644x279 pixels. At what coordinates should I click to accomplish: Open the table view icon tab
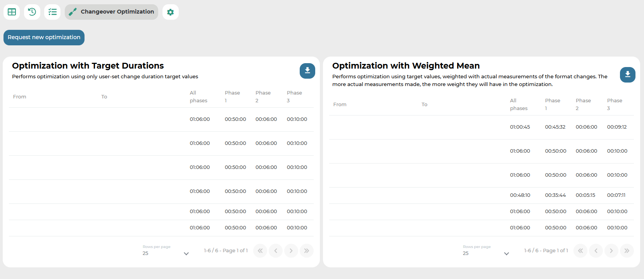[12, 12]
